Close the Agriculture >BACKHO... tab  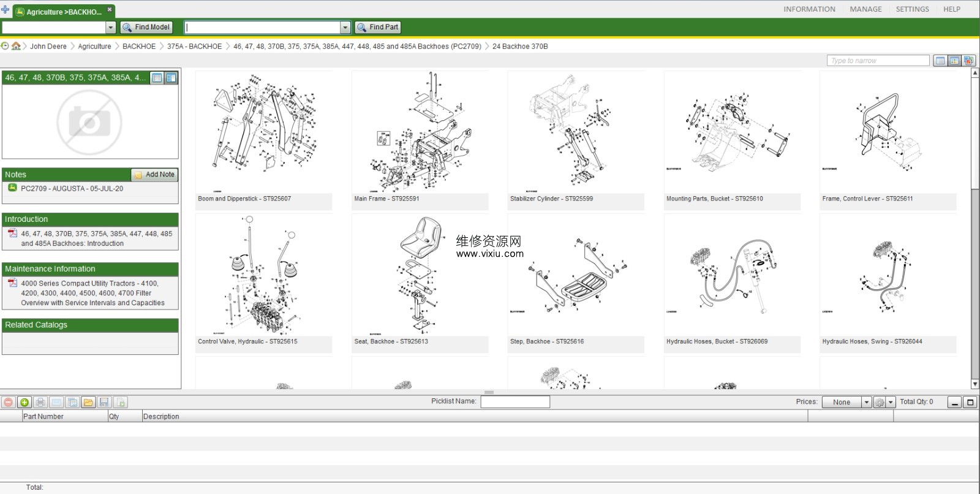[110, 9]
